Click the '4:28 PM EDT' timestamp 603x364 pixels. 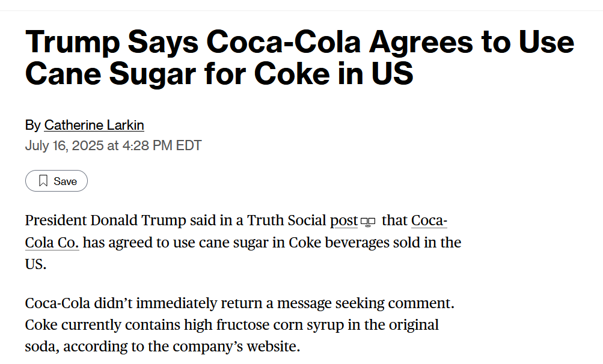point(162,145)
